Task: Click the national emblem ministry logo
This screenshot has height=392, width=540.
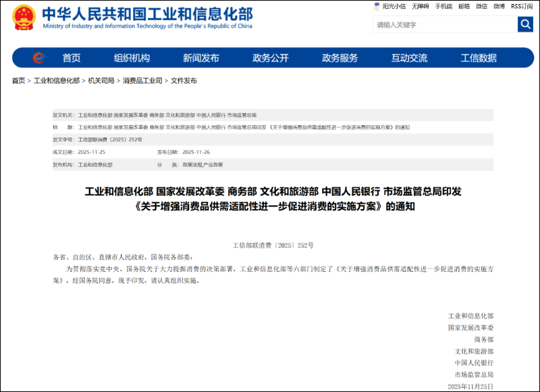Action: (24, 18)
